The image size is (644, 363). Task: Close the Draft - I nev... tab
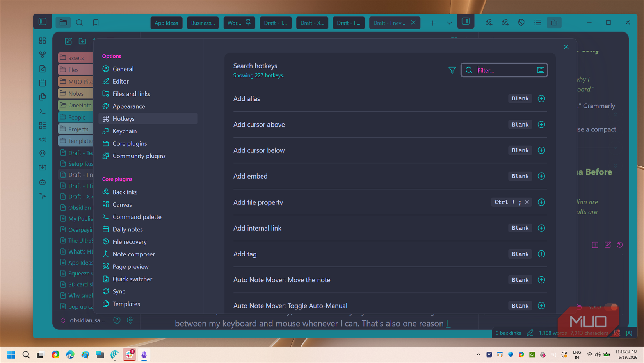click(x=413, y=23)
